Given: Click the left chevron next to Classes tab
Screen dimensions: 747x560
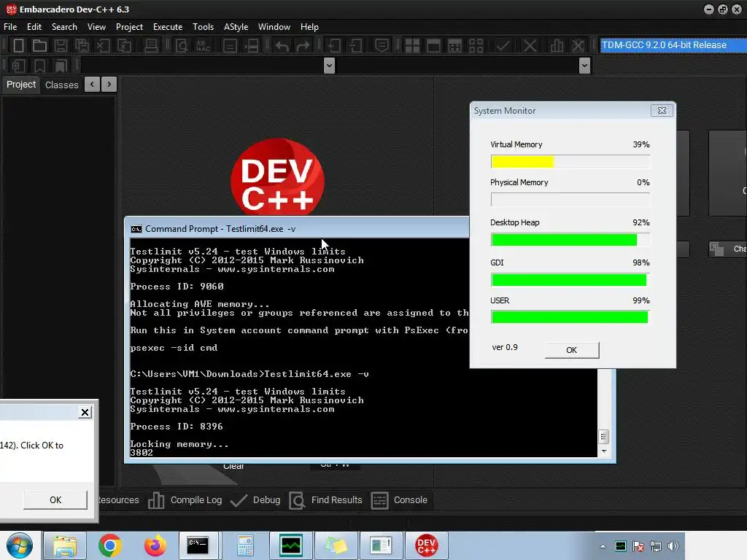Looking at the screenshot, I should click(92, 85).
